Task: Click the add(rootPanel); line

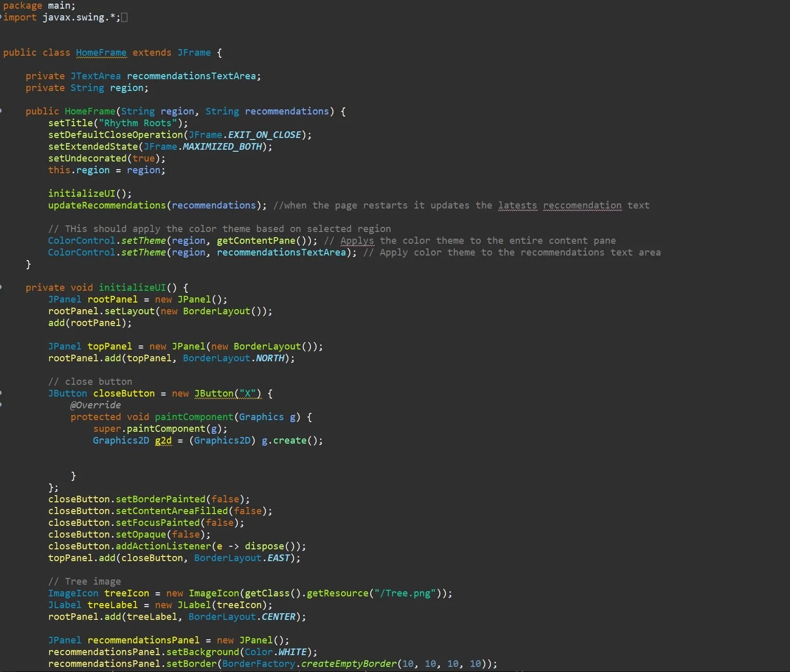Action: 90,323
